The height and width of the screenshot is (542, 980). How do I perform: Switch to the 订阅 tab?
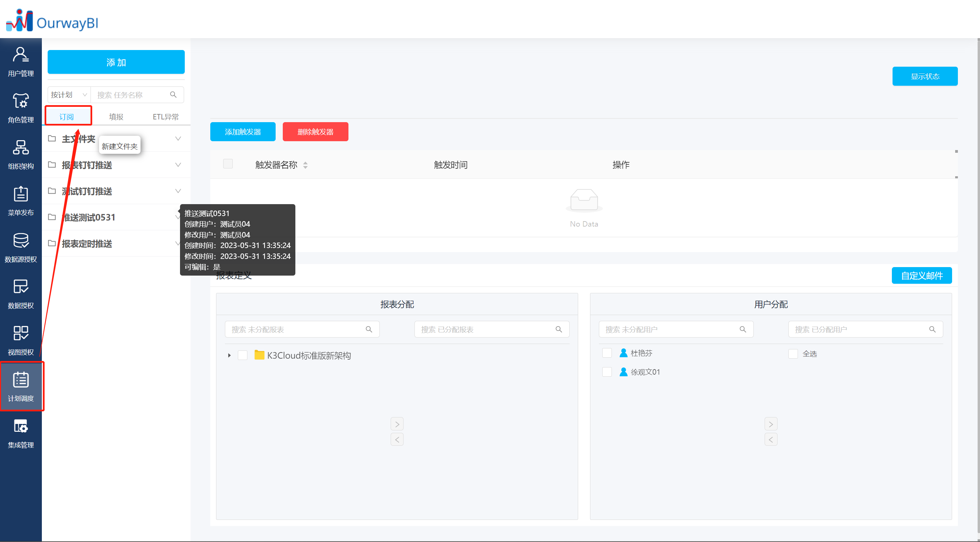click(67, 117)
